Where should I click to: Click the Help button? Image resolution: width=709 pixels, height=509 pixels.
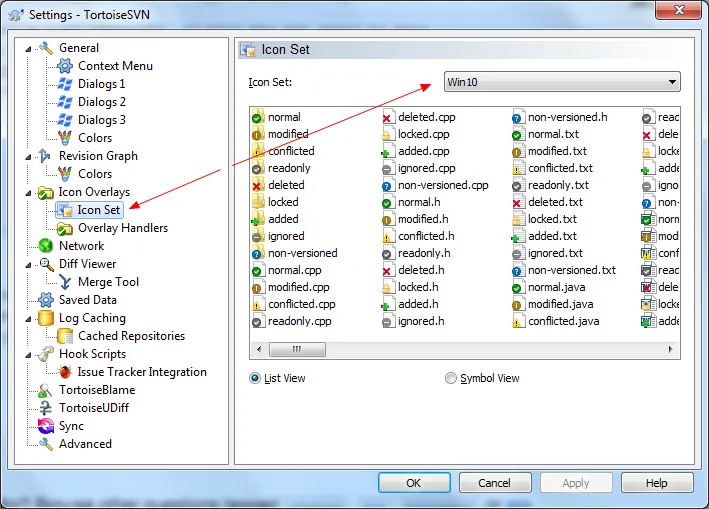pyautogui.click(x=657, y=483)
